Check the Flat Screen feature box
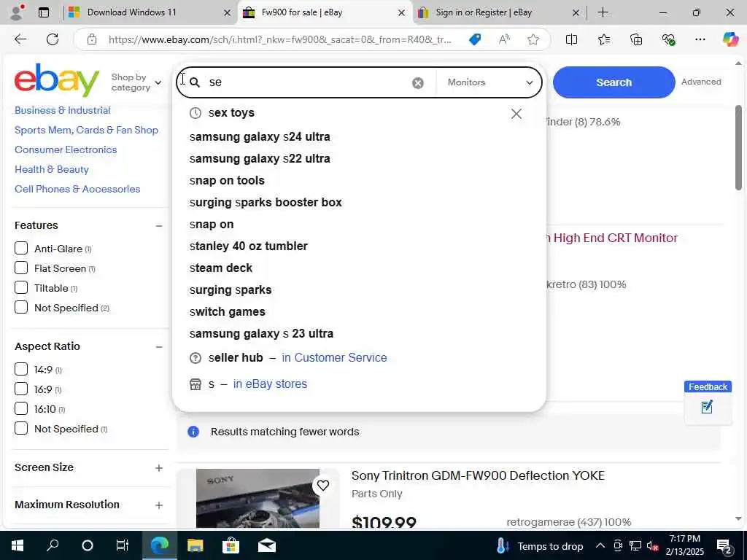The height and width of the screenshot is (560, 747). (21, 268)
